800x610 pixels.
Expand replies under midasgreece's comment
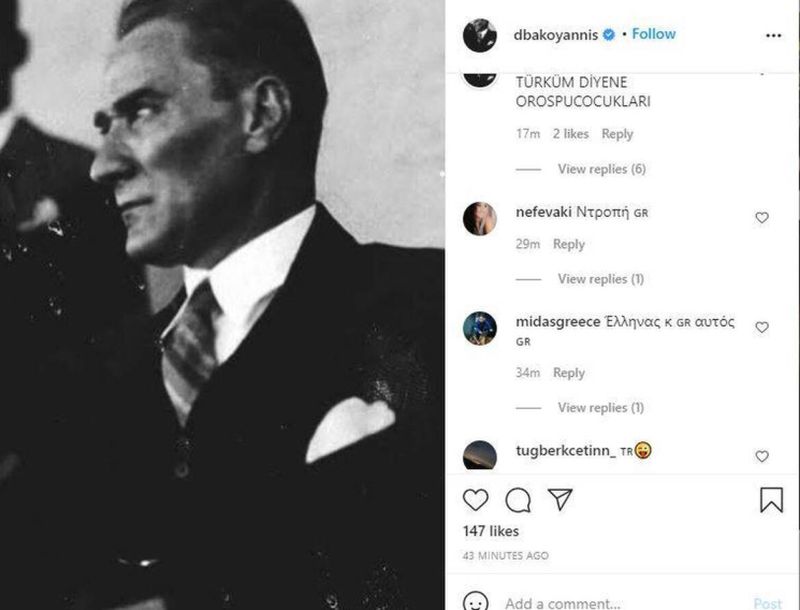coord(600,408)
